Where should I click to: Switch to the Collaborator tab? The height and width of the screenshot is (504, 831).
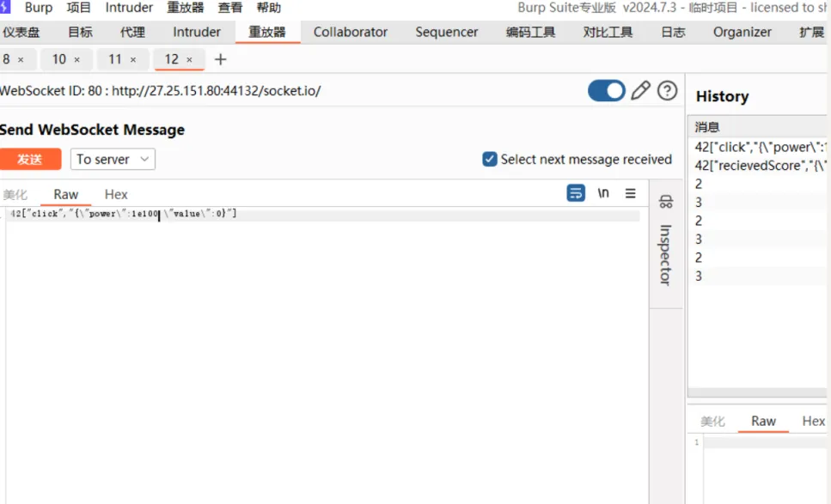pyautogui.click(x=351, y=32)
